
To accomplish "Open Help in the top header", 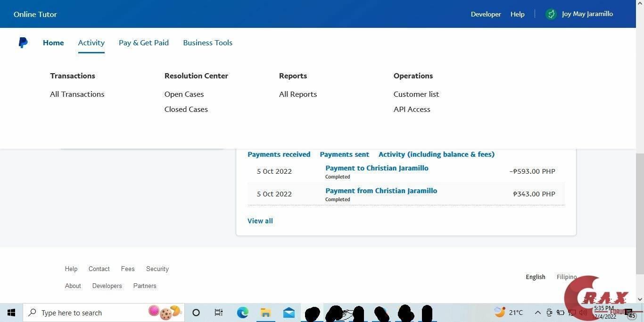I will (517, 14).
